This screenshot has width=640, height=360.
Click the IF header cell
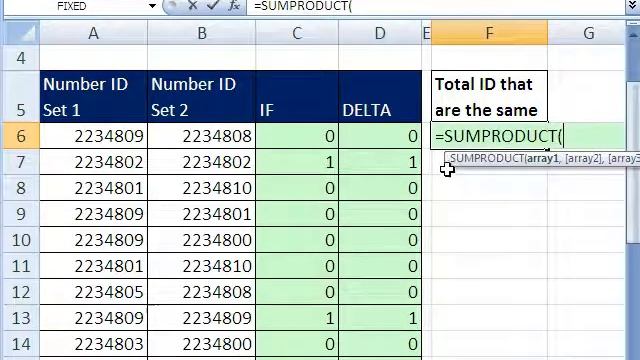pyautogui.click(x=297, y=96)
